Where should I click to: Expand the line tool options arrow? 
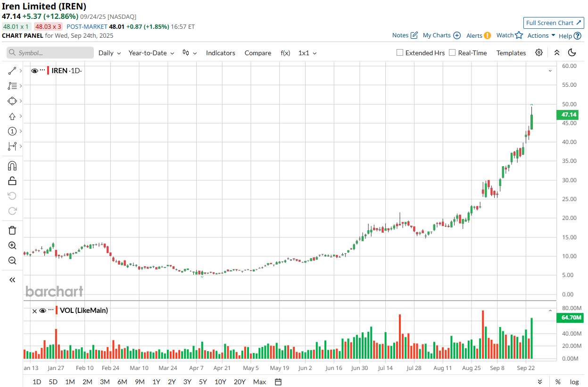[21, 71]
